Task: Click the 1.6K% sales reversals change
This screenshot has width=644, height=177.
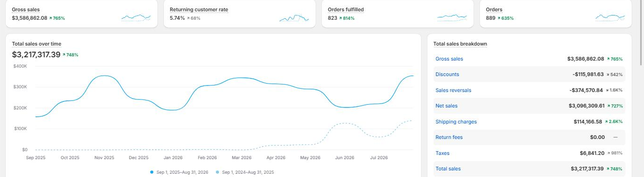Action: point(614,90)
